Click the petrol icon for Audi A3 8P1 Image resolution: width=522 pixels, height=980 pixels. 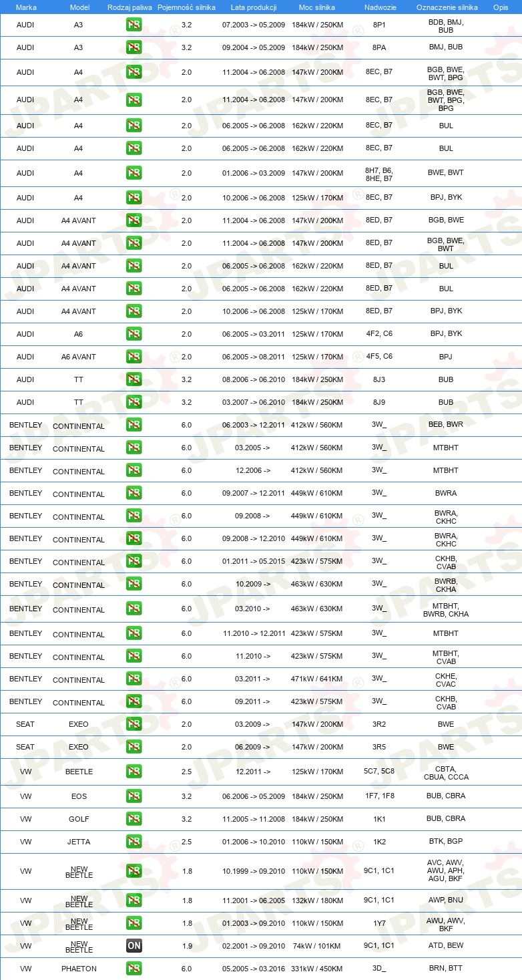(x=134, y=25)
